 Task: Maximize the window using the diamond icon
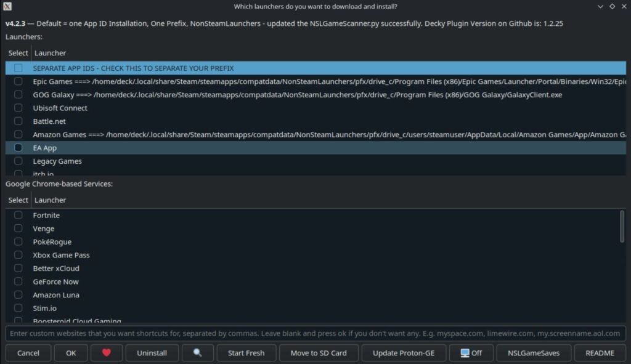(612, 6)
